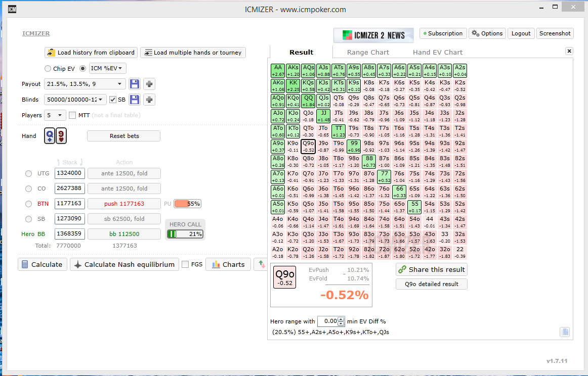588x376 pixels.
Task: Enable the MTT checkbox
Action: click(72, 115)
